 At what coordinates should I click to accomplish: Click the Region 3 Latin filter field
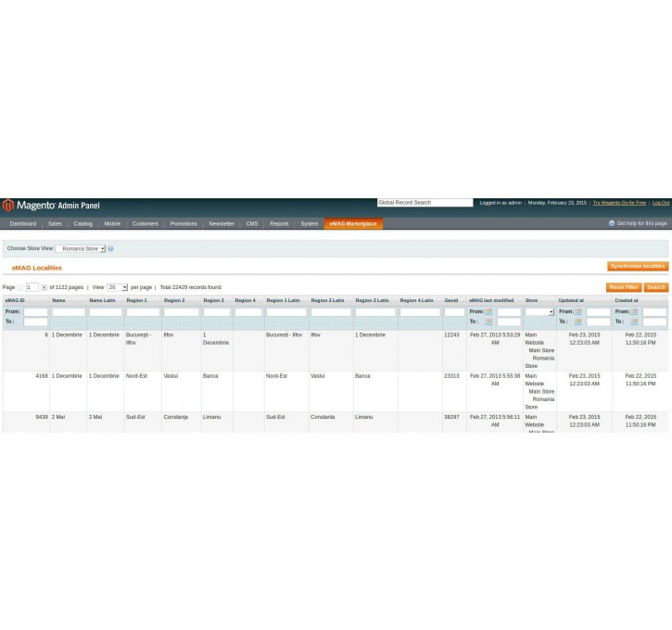(375, 312)
